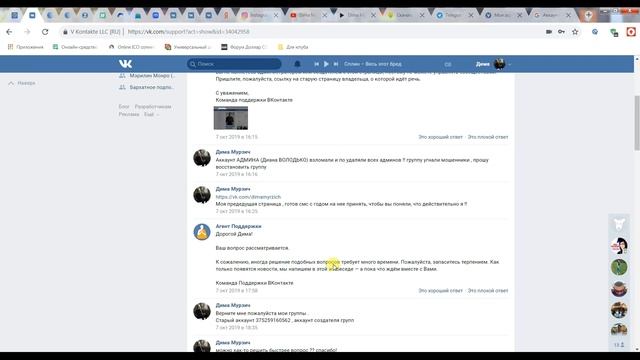Image resolution: width=640 pixels, height=360 pixels.
Task: Mark 16:15 reply as good answer
Action: coord(440,137)
